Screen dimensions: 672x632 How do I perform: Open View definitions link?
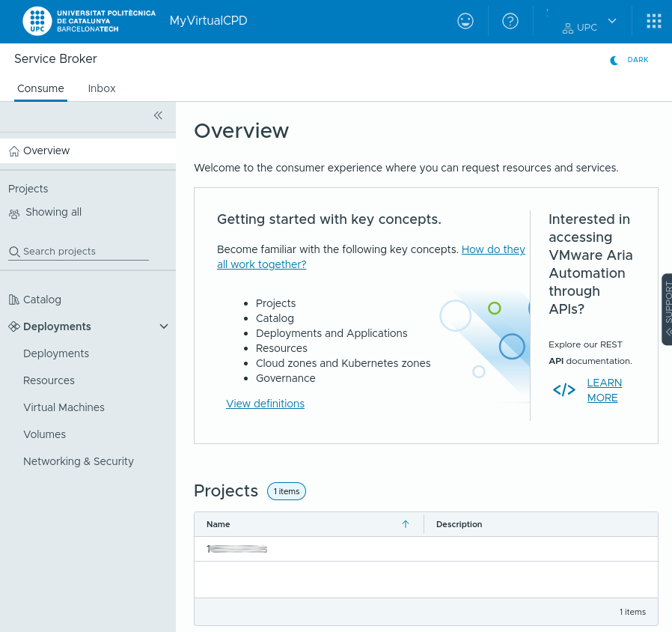pyautogui.click(x=265, y=404)
